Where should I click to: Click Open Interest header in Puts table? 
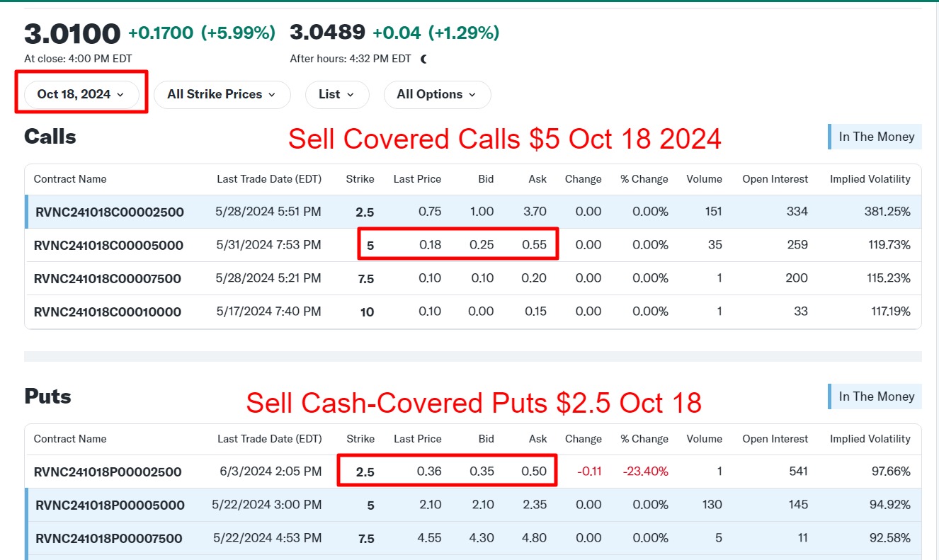775,439
